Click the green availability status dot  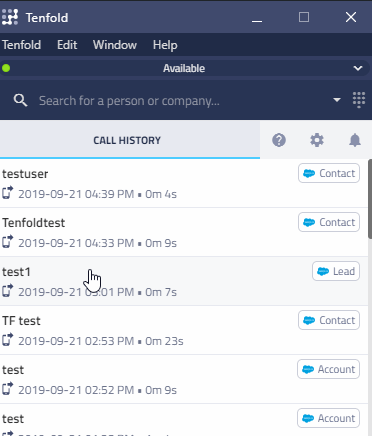(x=6, y=68)
